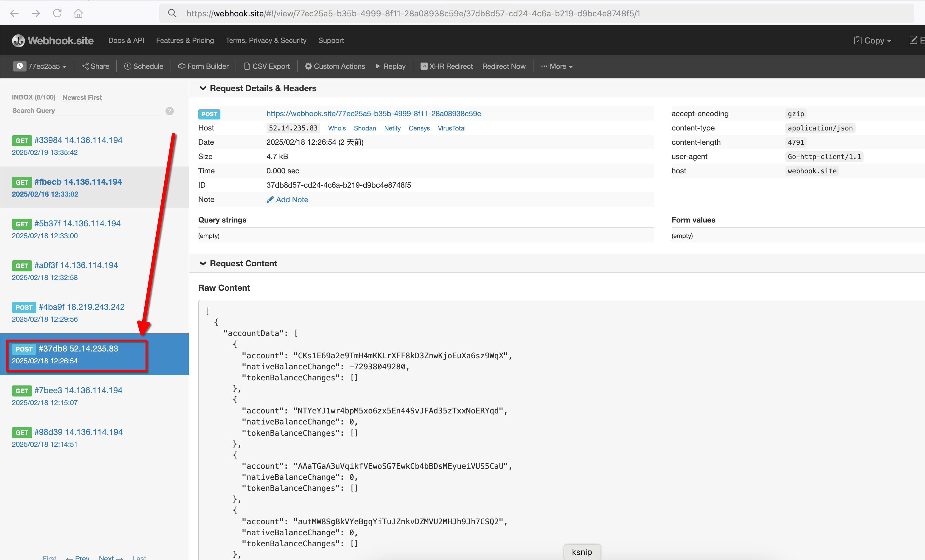This screenshot has height=560, width=925.
Task: Open the More dropdown menu
Action: [x=557, y=66]
